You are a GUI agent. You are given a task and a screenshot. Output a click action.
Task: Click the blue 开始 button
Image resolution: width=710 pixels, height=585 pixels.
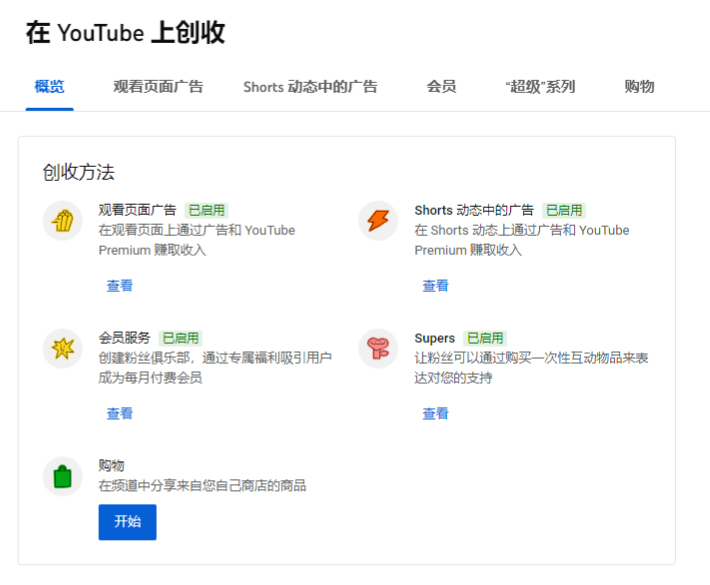pyautogui.click(x=127, y=522)
